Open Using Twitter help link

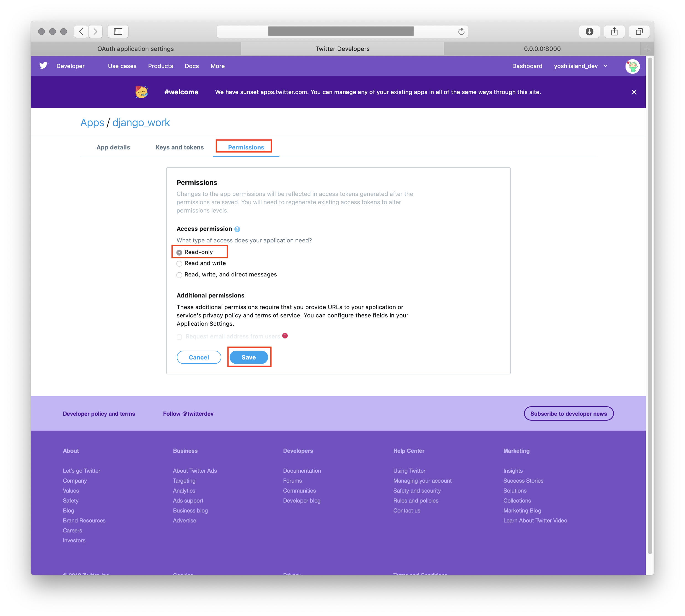[409, 471]
